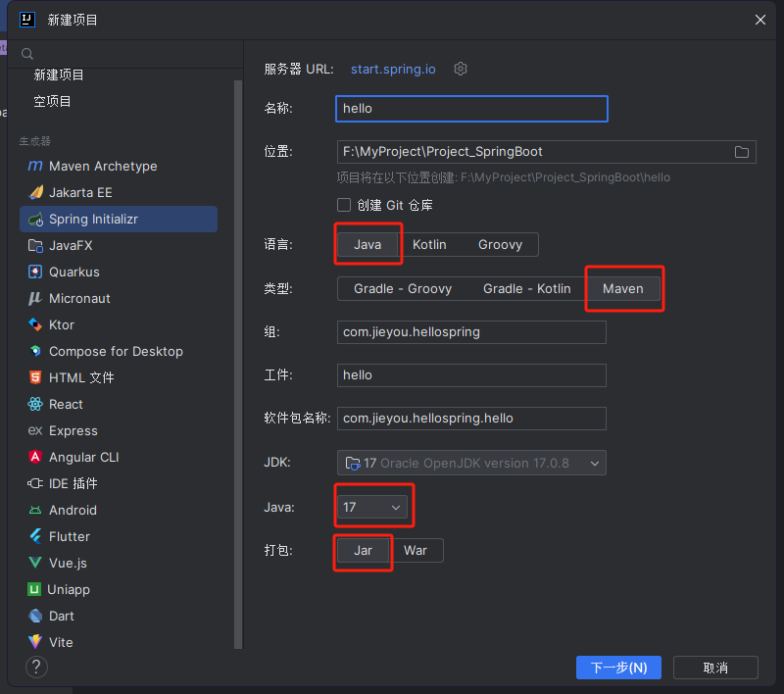Viewport: 784px width, 694px height.
Task: Click the Micronaut mu icon
Action: point(35,298)
